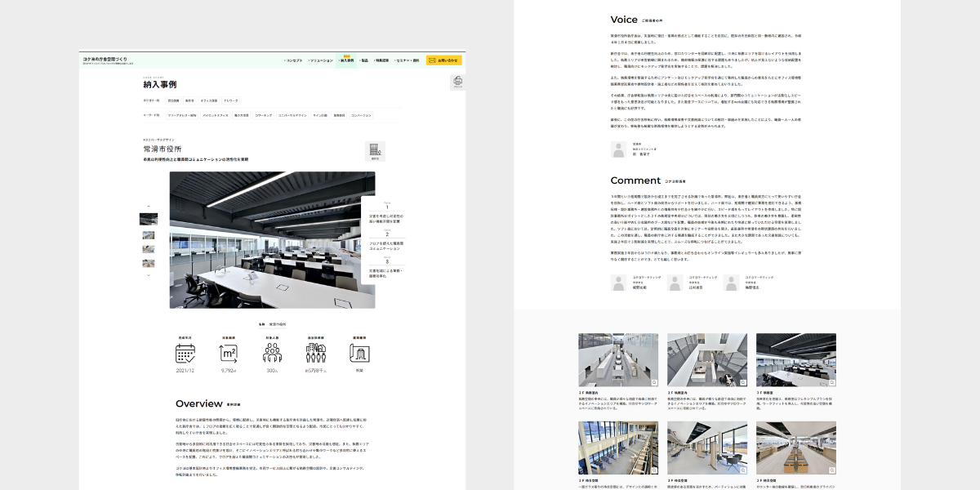980x490 pixels.
Task: Open third bottom-row gallery photo with counter benches
Action: (x=796, y=448)
